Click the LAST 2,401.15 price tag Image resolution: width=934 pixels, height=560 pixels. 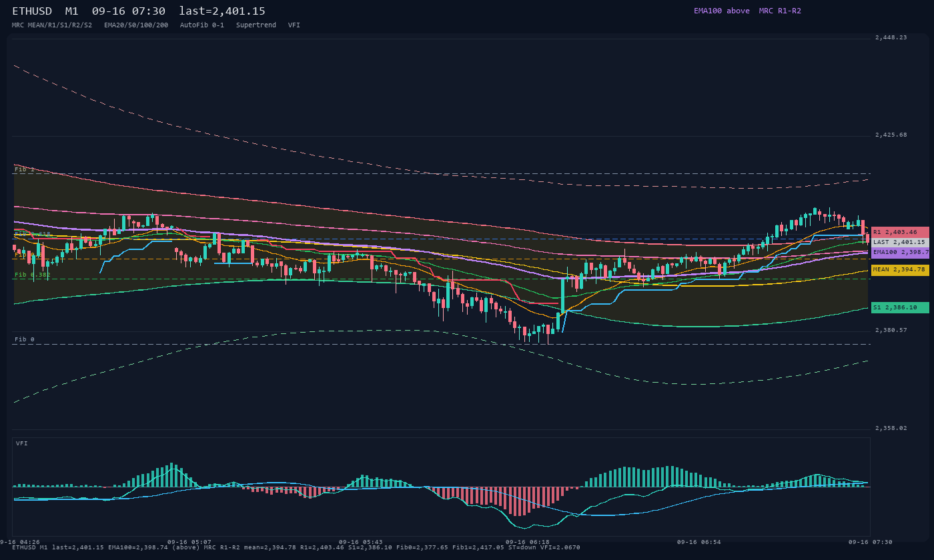(900, 242)
